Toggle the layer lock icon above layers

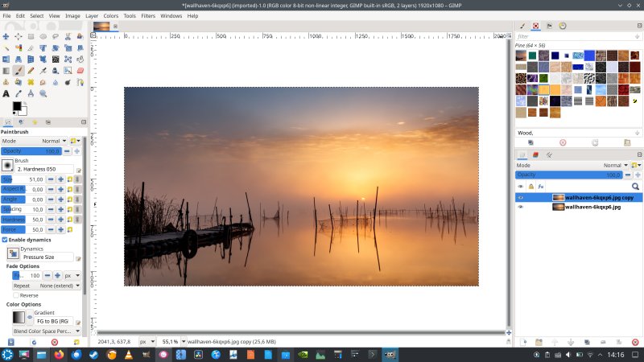pyautogui.click(x=531, y=187)
